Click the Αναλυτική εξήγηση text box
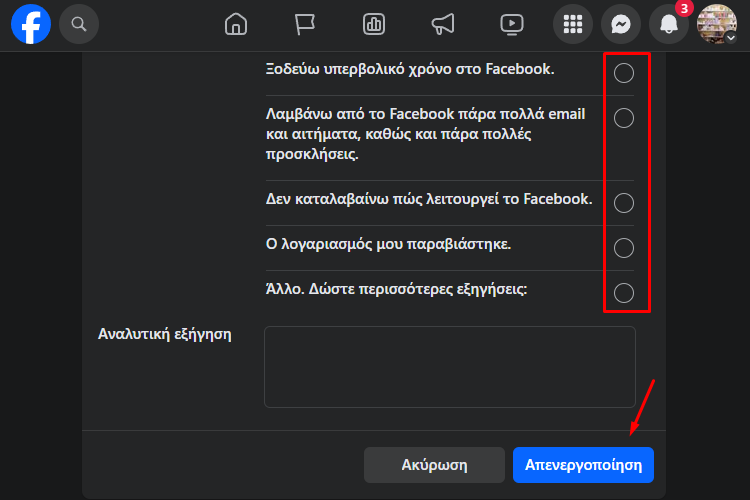750x500 pixels. pos(450,367)
